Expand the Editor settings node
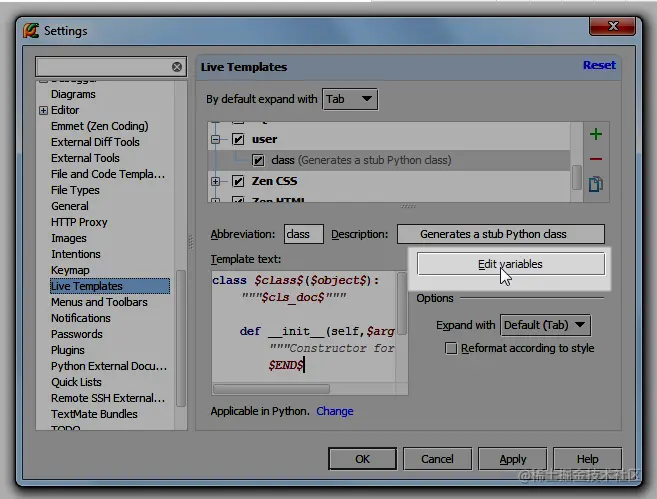This screenshot has height=499, width=657. pos(43,110)
